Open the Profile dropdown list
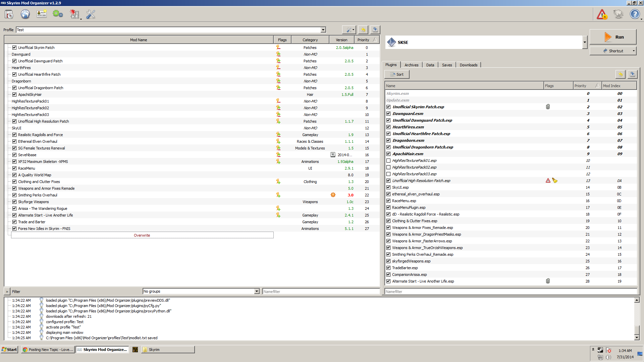This screenshot has height=362, width=644. (323, 30)
